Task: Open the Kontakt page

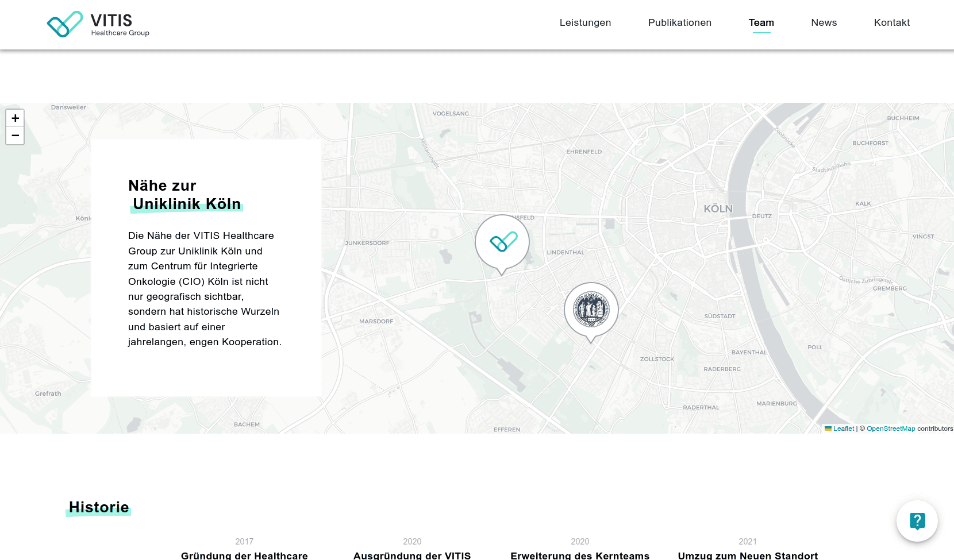Action: [892, 22]
